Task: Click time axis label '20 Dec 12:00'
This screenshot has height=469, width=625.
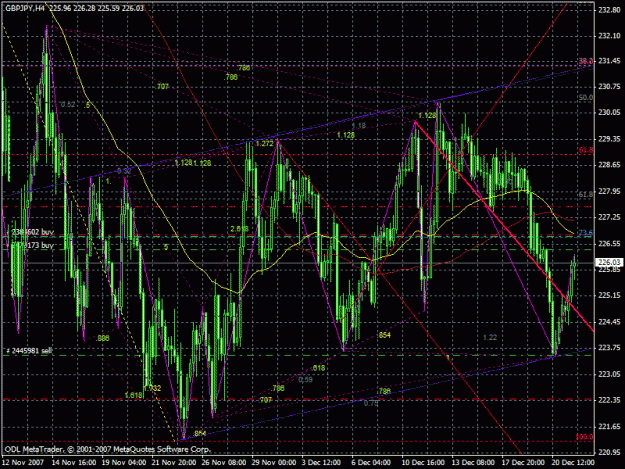Action: click(x=572, y=463)
